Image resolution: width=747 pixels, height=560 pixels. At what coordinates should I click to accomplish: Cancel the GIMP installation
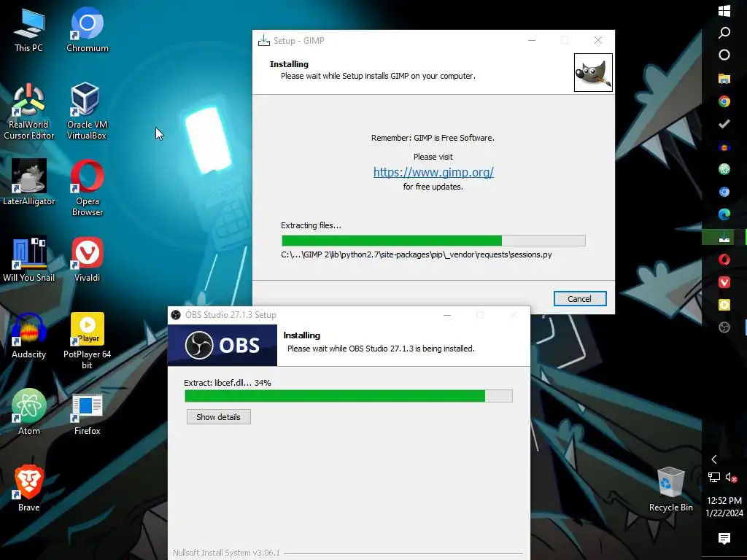click(580, 298)
